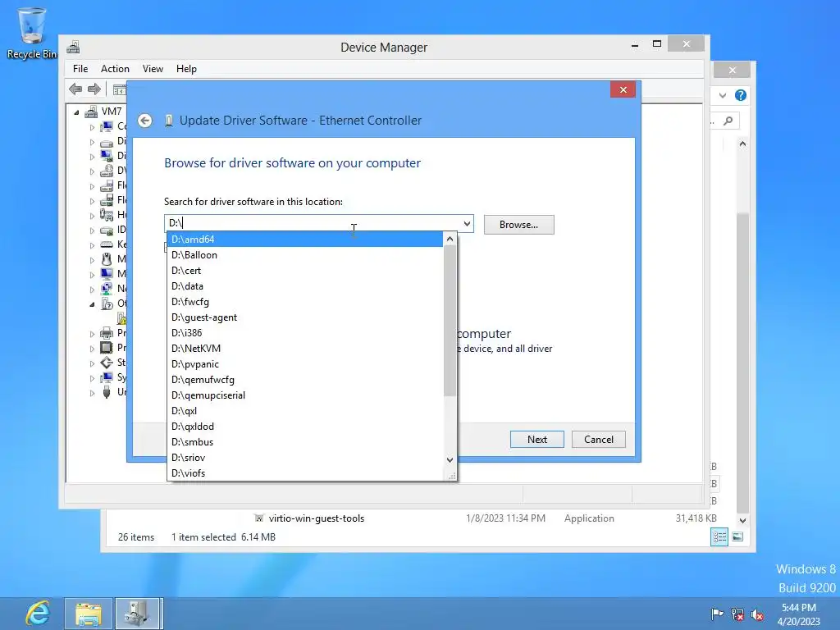This screenshot has height=630, width=840.
Task: Click the suggestion list scroll down arrow
Action: coord(450,459)
